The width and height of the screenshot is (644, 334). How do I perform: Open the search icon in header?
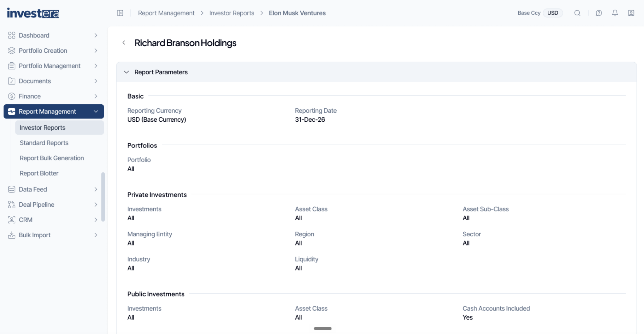[577, 13]
